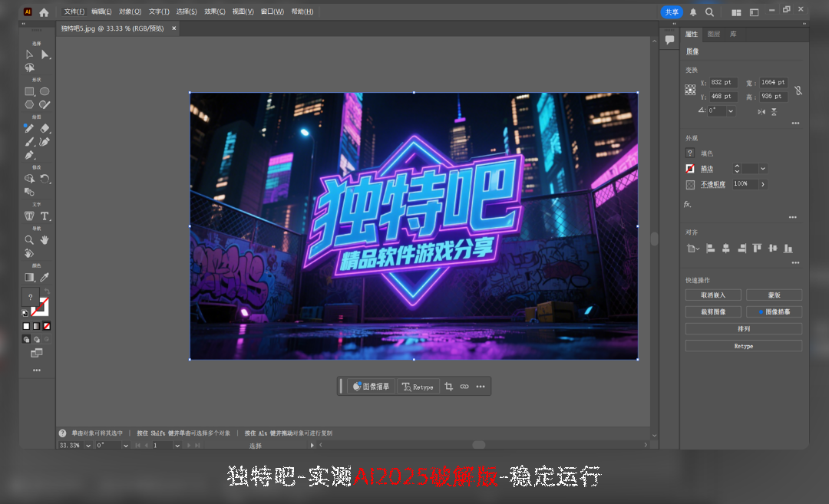Open the rotation angle dropdown in Properties
829x504 pixels.
point(731,110)
